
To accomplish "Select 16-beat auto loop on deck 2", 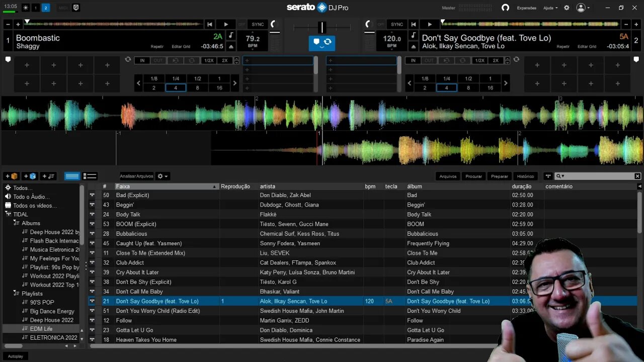I will (490, 87).
